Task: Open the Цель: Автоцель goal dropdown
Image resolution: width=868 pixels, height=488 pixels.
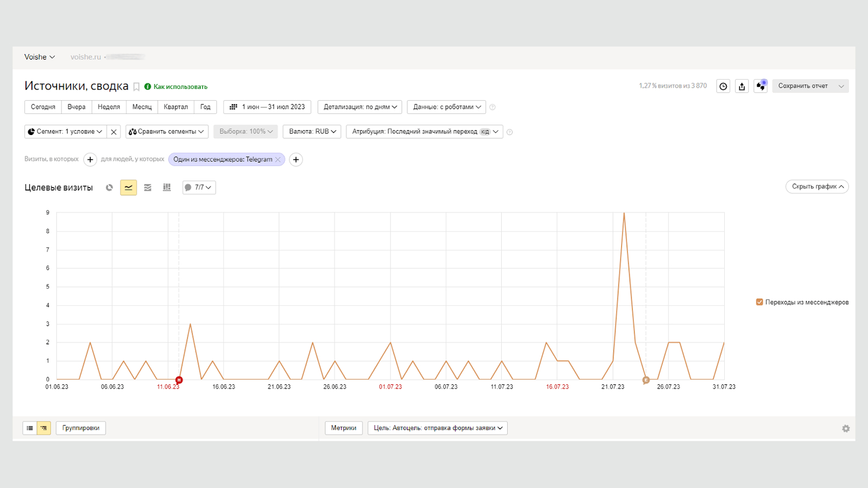Action: (437, 428)
